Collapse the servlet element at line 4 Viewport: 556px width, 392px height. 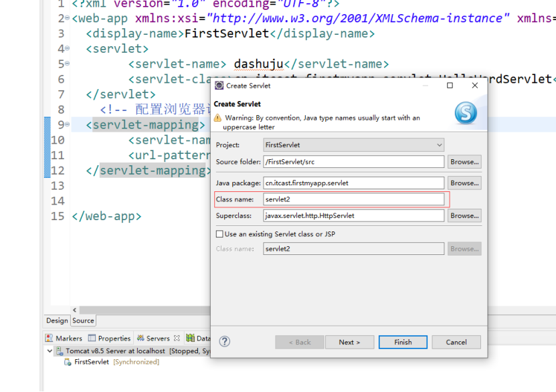click(x=68, y=48)
